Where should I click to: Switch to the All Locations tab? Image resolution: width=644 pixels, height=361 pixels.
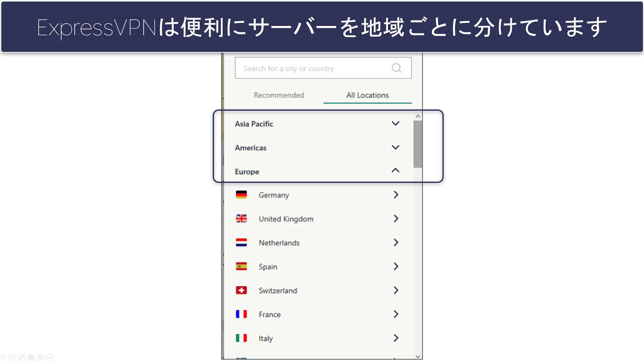[x=367, y=95]
